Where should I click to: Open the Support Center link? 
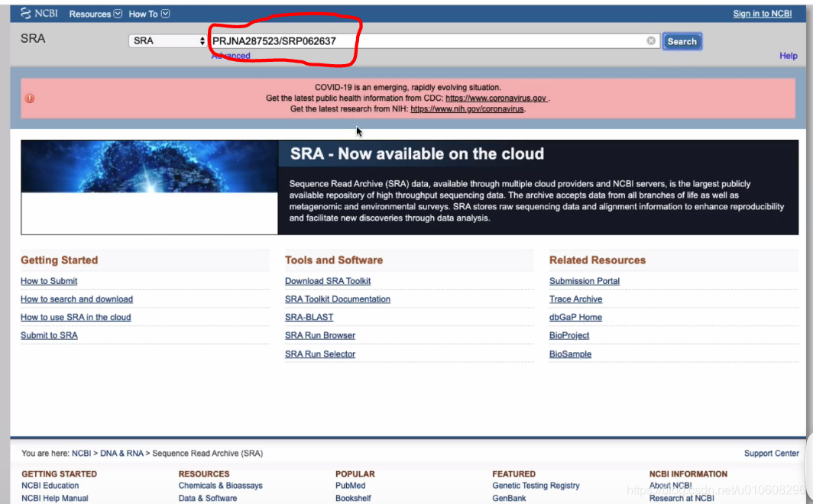point(772,454)
